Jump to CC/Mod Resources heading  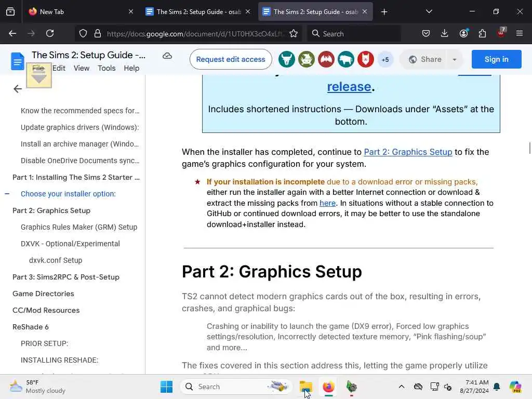46,310
